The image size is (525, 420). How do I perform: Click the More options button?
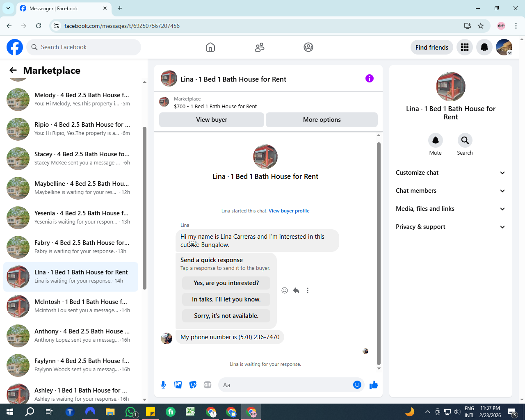point(322,120)
